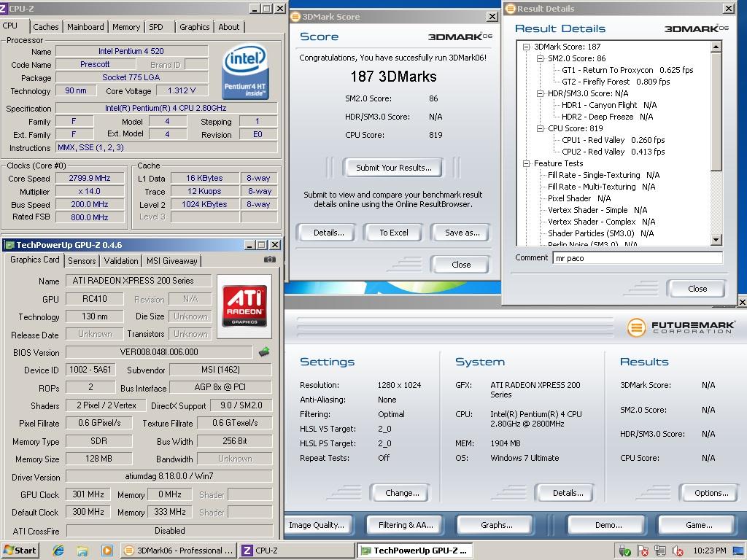Select HDR1 - Canyon Flight row

pyautogui.click(x=609, y=105)
